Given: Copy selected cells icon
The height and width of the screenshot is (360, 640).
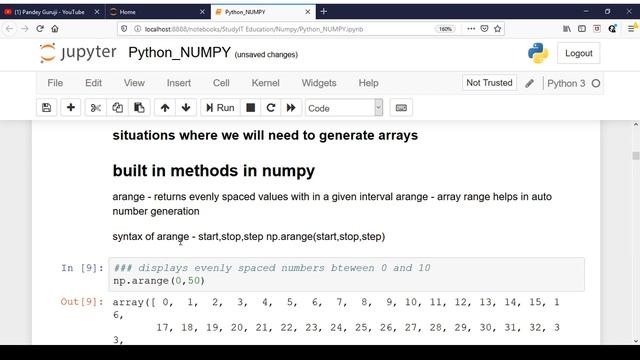Looking at the screenshot, I should [118, 108].
